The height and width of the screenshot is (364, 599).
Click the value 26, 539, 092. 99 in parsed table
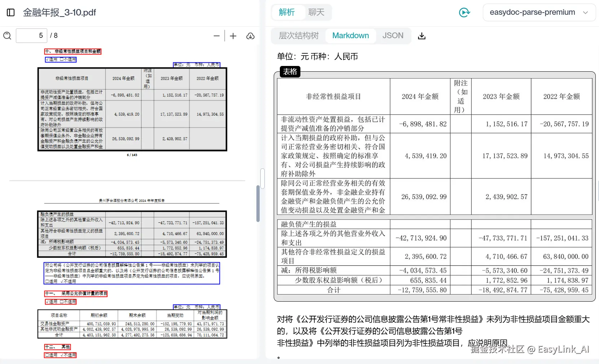424,197
